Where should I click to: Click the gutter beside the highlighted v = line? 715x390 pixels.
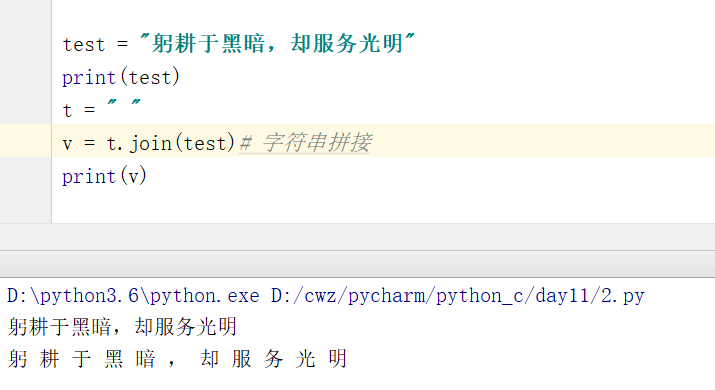click(26, 140)
